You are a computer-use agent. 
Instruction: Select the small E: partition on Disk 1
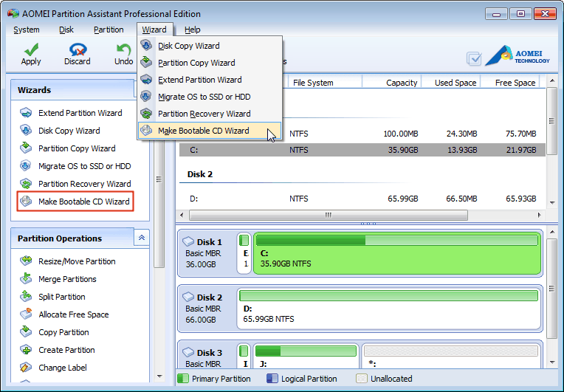[x=244, y=253]
